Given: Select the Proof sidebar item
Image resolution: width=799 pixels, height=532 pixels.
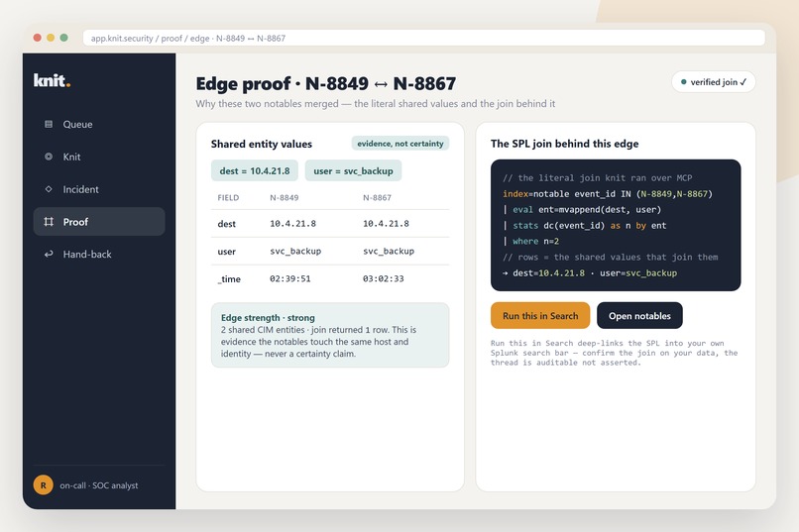Looking at the screenshot, I should [x=99, y=222].
